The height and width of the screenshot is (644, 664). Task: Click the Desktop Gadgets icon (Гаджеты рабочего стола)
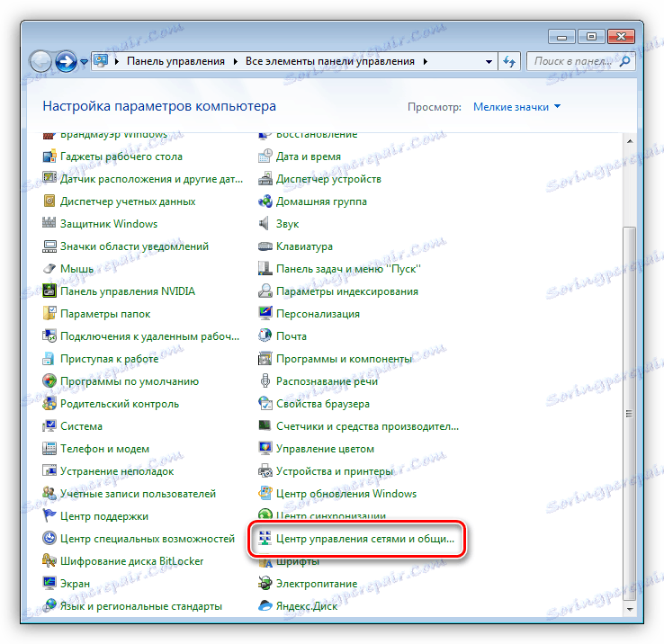pos(49,157)
